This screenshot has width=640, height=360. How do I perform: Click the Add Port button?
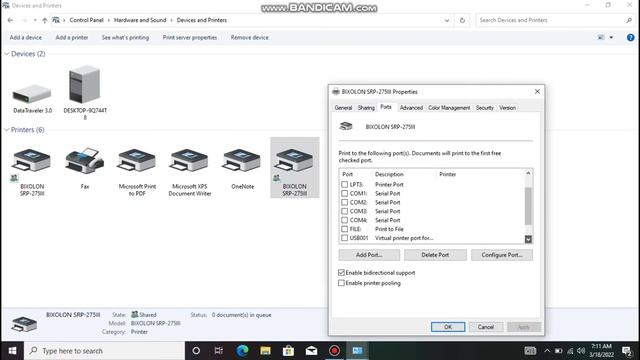[x=369, y=255]
